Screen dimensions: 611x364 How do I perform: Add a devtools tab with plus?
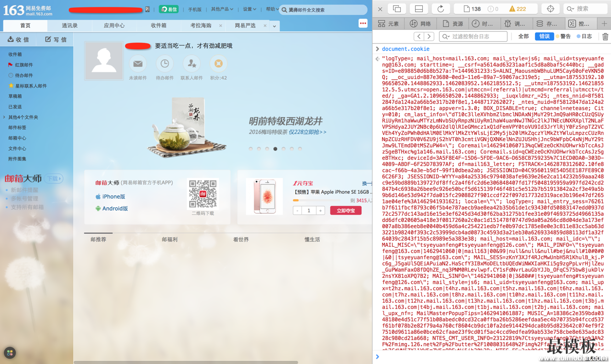604,23
